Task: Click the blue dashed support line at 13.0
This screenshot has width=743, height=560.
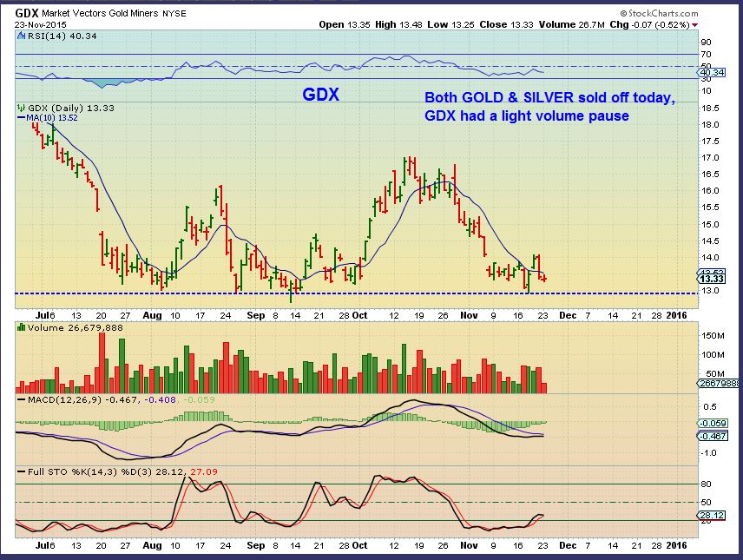Action: (x=357, y=293)
